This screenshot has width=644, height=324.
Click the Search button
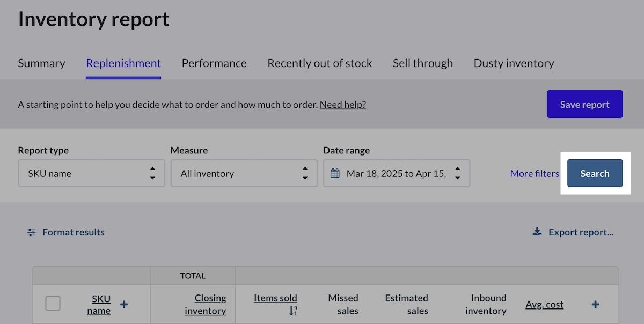(x=595, y=173)
